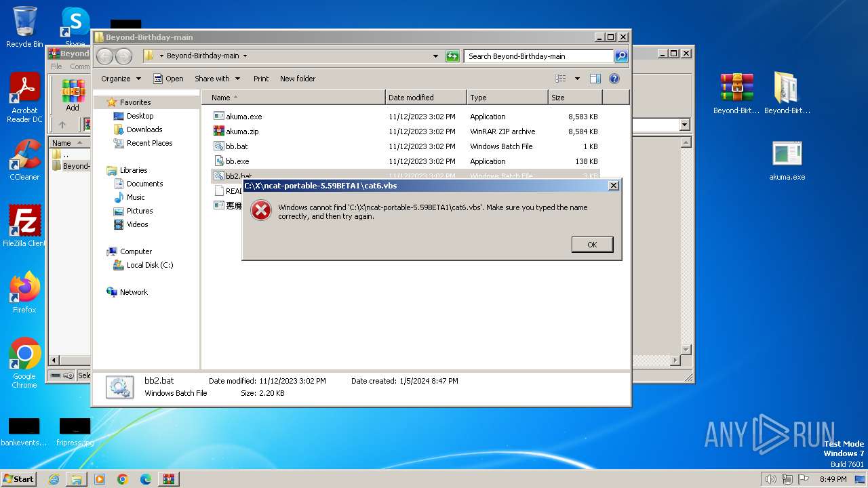Open view options dropdown arrow
868x488 pixels.
(x=577, y=79)
